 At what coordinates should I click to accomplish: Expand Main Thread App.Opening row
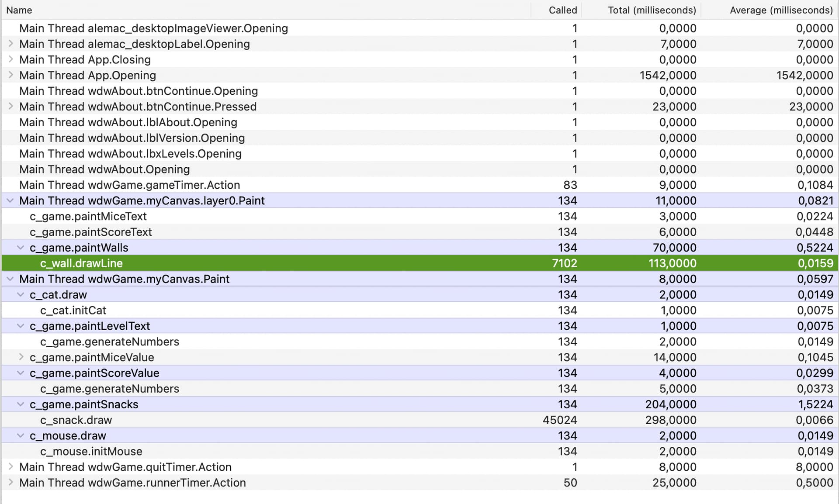click(x=10, y=75)
